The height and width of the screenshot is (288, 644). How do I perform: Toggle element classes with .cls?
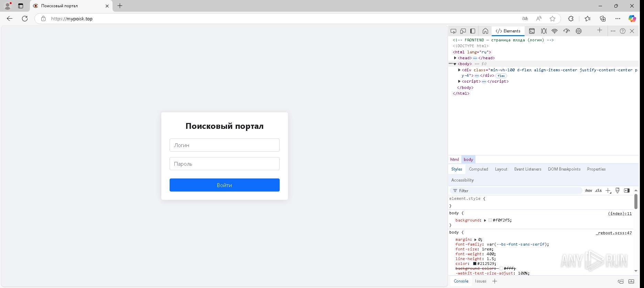click(x=598, y=191)
